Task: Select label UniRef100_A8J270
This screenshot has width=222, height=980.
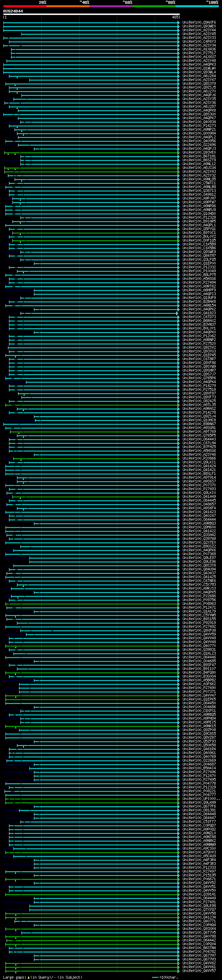Action: point(199,91)
